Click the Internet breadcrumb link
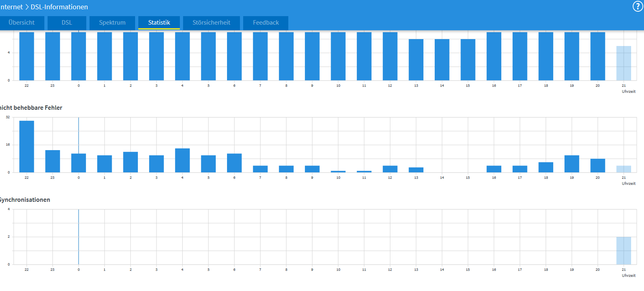This screenshot has width=644, height=291. [11, 7]
